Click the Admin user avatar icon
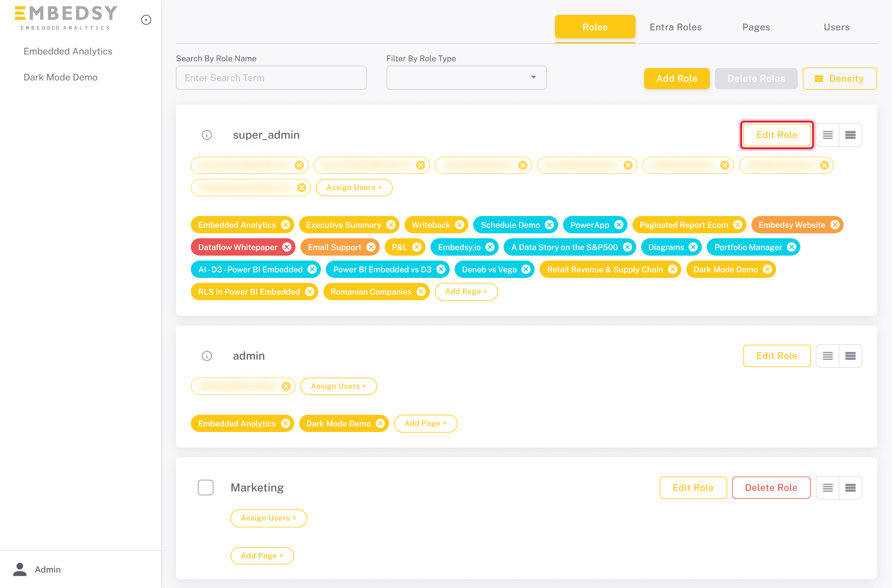The height and width of the screenshot is (588, 892). [20, 569]
